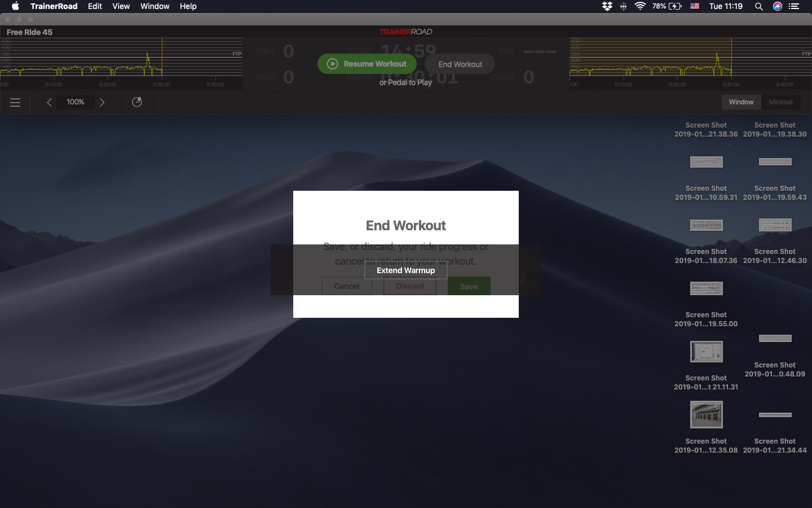812x508 pixels.
Task: Switch to Minimal display mode
Action: 780,102
